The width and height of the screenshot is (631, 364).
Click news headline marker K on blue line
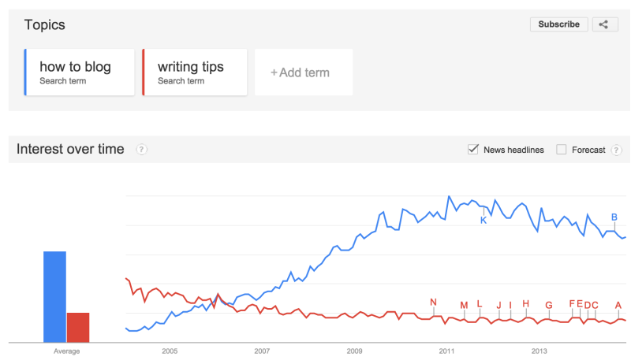[x=484, y=220]
